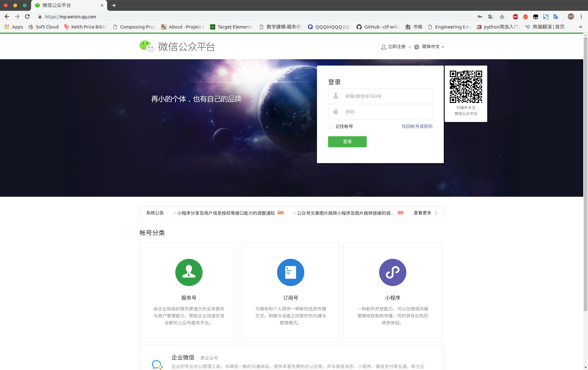Viewport: 588px width, 370px height.
Task: Open the GitHub - ctf-wiki bookmark
Action: (x=378, y=27)
